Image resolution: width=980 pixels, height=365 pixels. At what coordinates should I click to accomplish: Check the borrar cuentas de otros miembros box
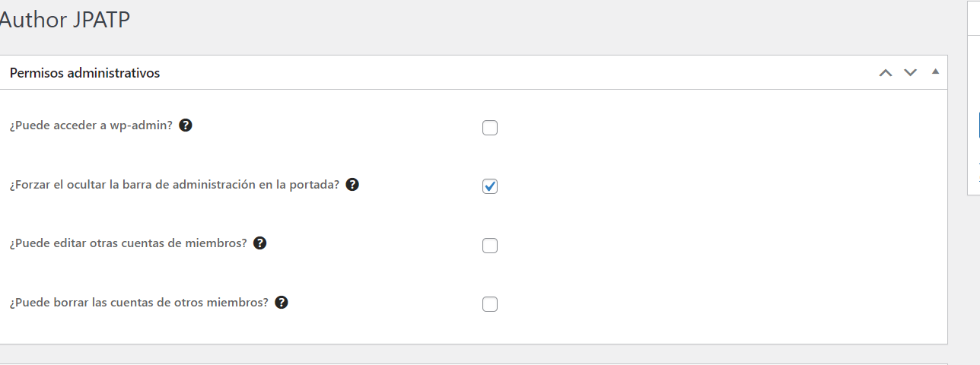[x=490, y=304]
